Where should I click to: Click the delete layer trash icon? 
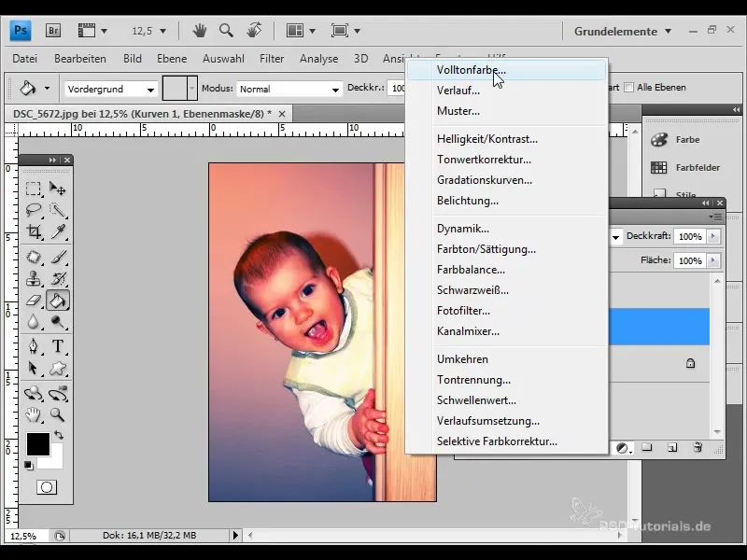tap(698, 447)
